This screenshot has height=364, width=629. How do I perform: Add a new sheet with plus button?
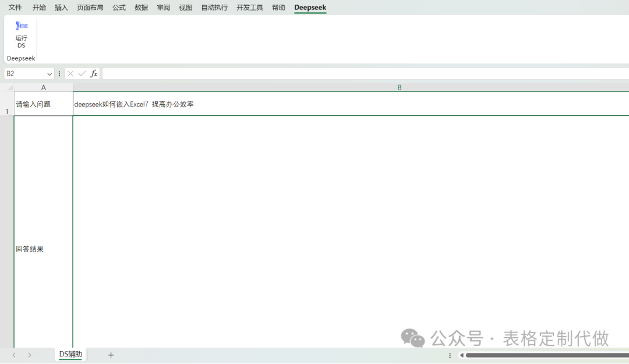pos(111,355)
